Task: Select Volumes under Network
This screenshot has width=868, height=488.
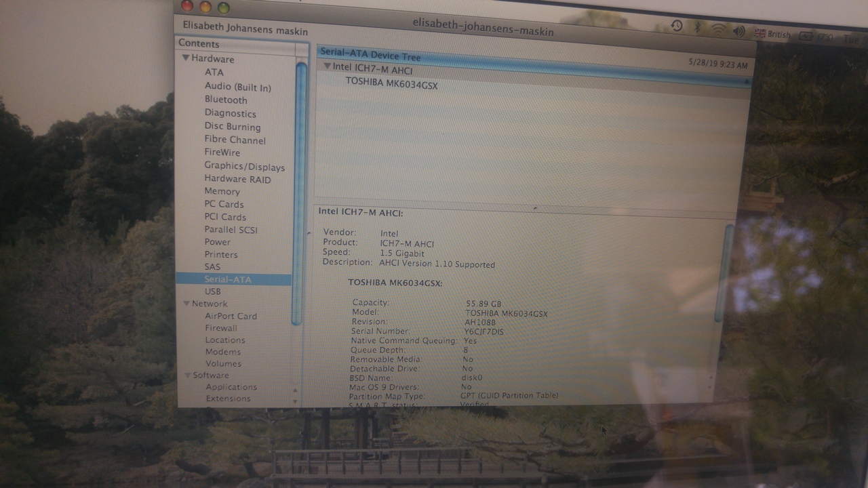Action: pyautogui.click(x=223, y=363)
